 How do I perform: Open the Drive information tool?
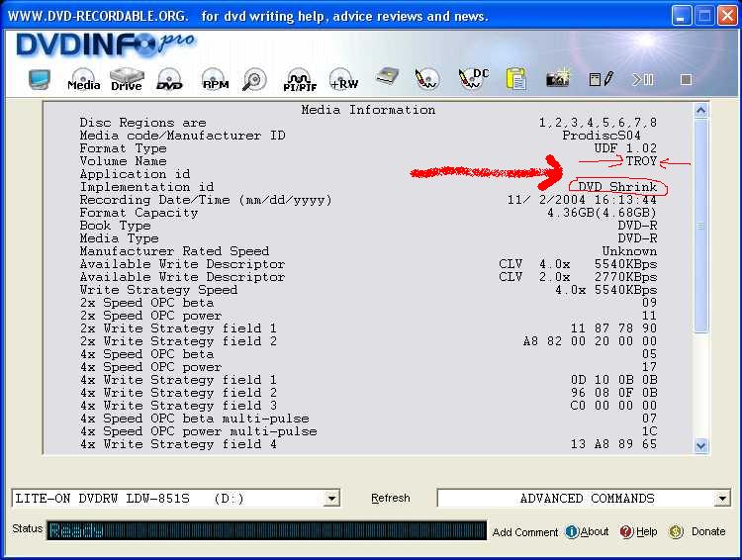(127, 79)
